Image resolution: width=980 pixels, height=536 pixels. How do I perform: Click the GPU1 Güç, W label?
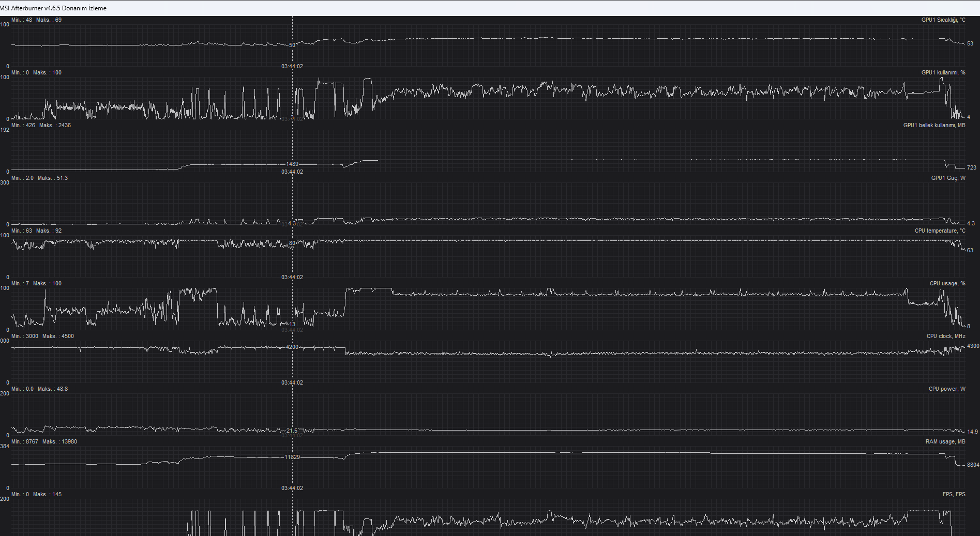point(948,178)
